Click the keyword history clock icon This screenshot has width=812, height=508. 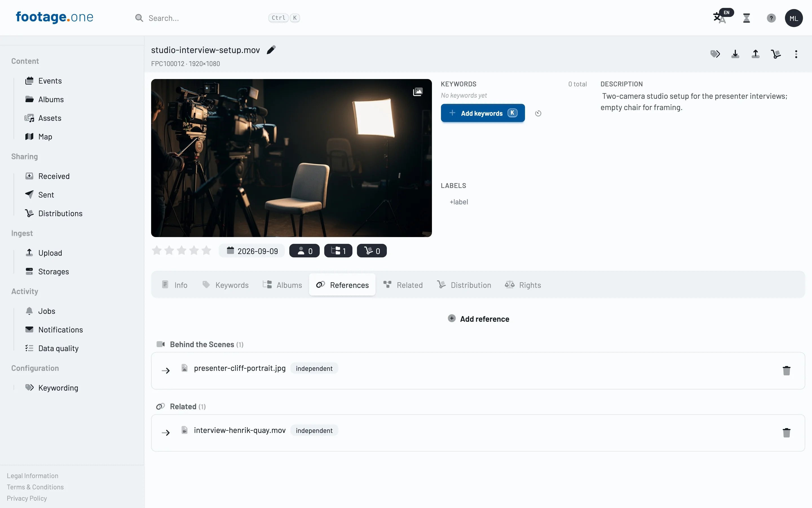point(538,113)
